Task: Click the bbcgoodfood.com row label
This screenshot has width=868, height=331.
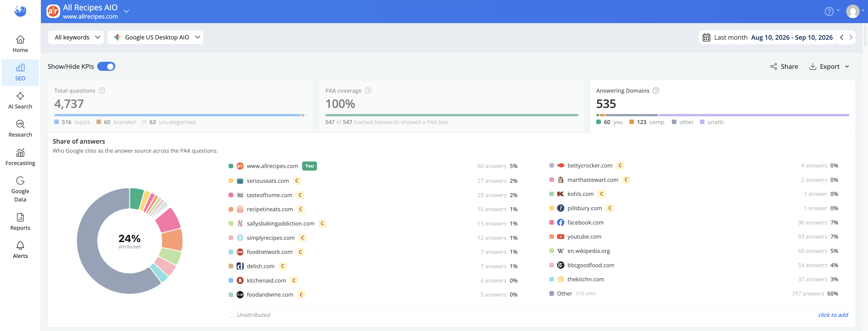Action: [591, 265]
